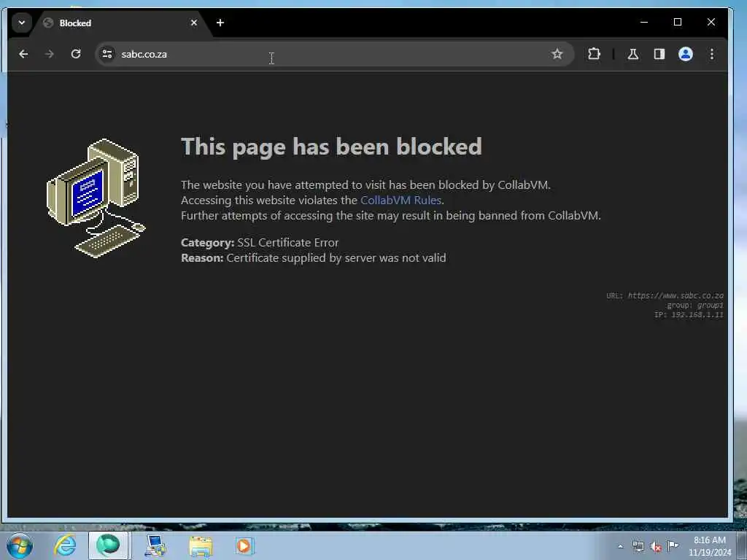This screenshot has height=560, width=747.
Task: Reload the blocked page
Action: [76, 54]
